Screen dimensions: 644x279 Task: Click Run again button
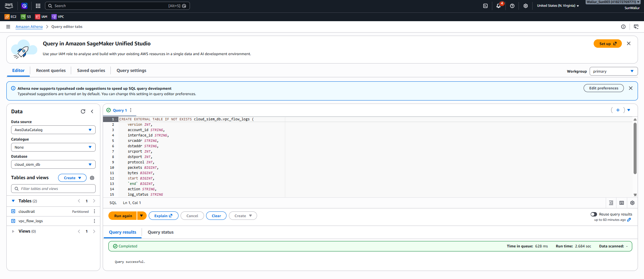(x=123, y=216)
